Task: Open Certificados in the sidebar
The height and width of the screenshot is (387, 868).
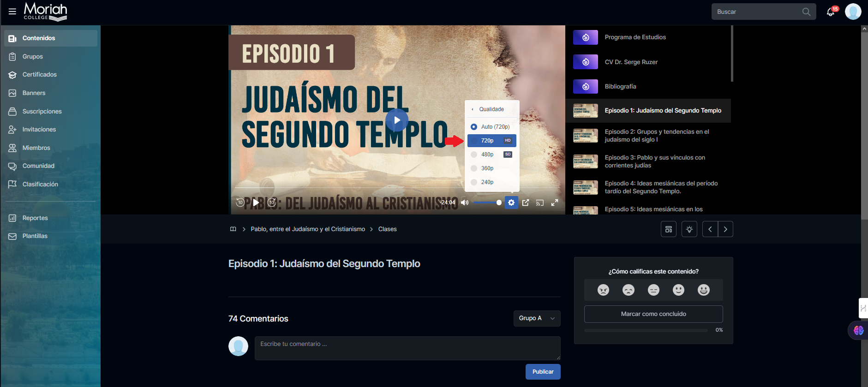Action: click(x=40, y=75)
